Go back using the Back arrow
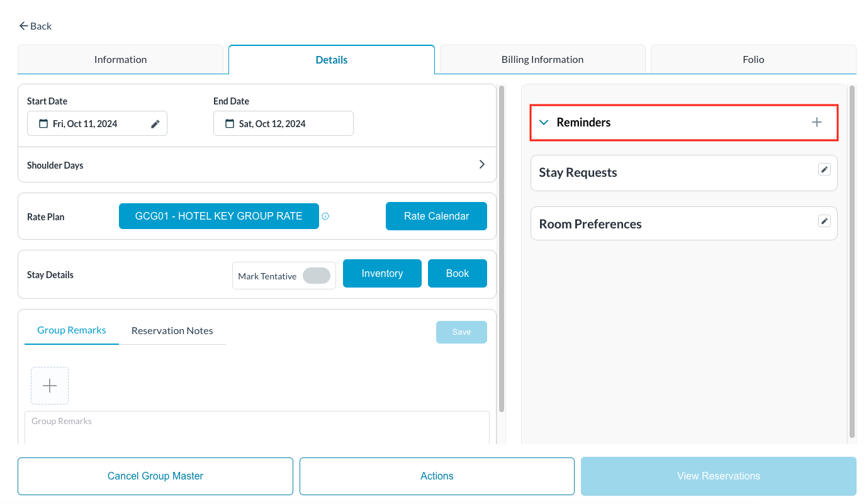Screen dimensions: 866x504 coord(35,26)
